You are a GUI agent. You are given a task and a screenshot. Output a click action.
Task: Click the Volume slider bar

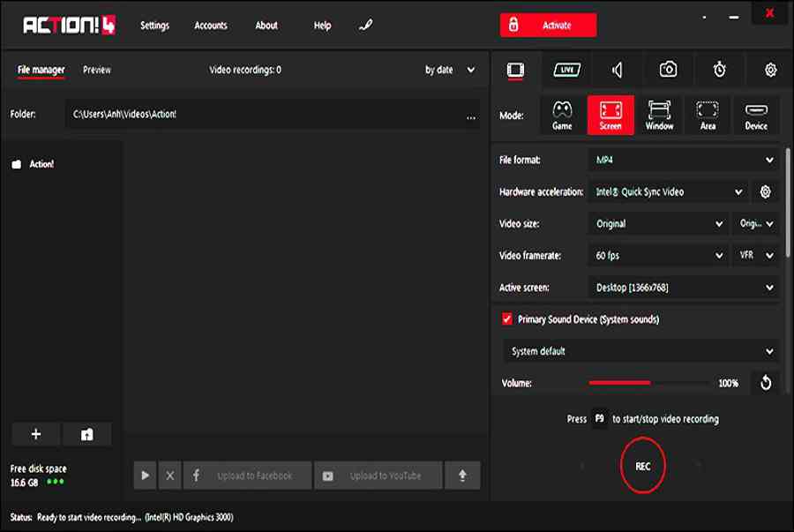649,383
